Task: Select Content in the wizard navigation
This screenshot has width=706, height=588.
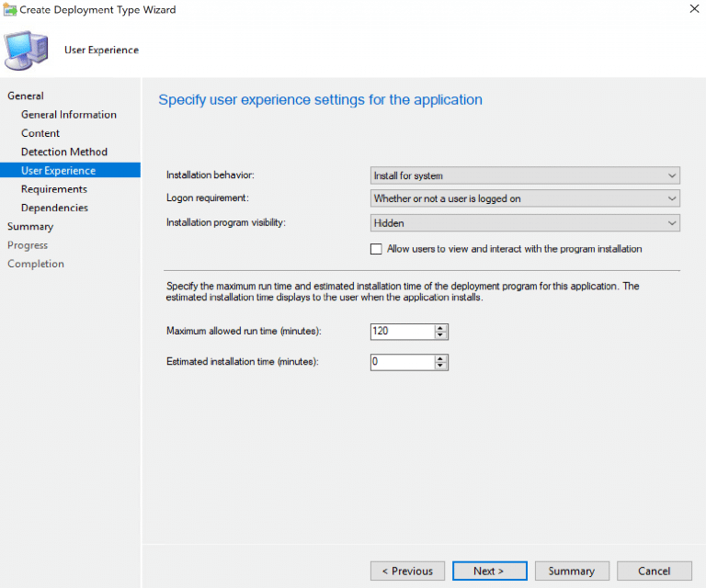Action: click(40, 133)
